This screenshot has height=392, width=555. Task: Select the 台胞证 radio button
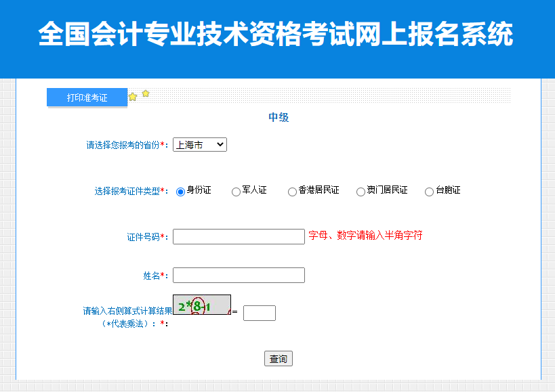[428, 191]
